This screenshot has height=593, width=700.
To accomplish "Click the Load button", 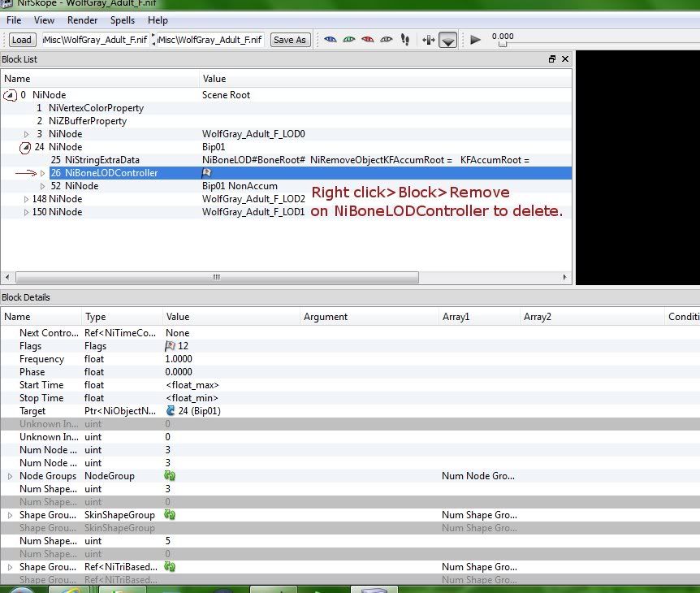I will (x=21, y=40).
